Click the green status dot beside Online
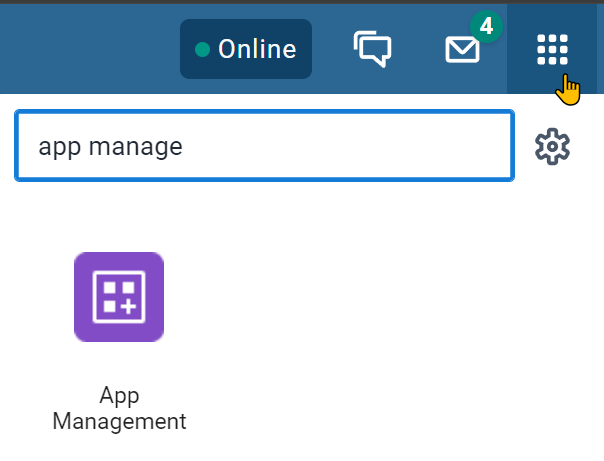Viewport: 604px width, 461px height. click(x=202, y=50)
